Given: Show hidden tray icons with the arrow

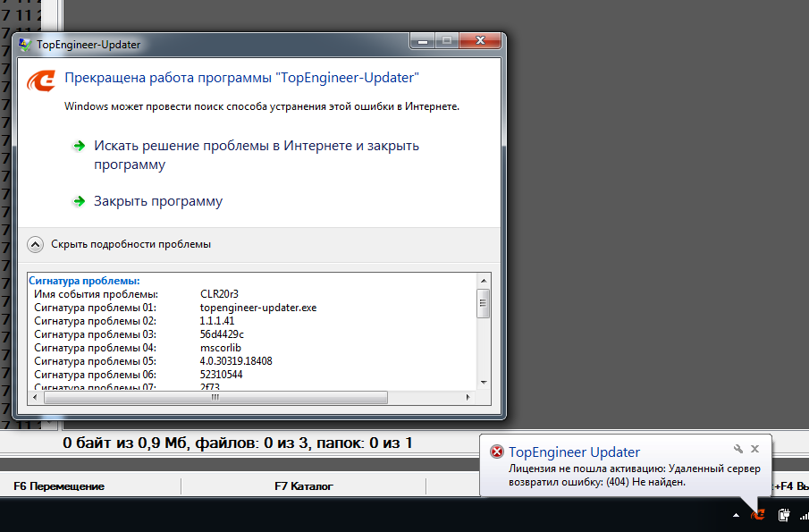Looking at the screenshot, I should pos(737,515).
